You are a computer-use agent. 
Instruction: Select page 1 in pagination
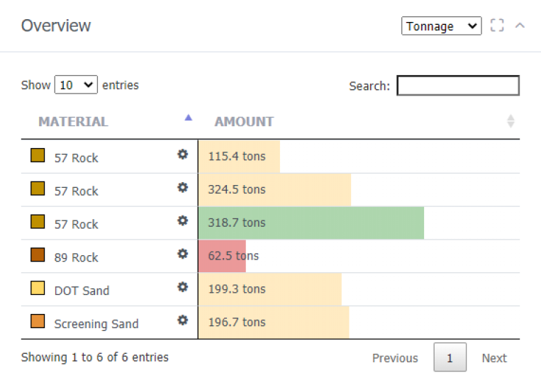click(x=450, y=357)
